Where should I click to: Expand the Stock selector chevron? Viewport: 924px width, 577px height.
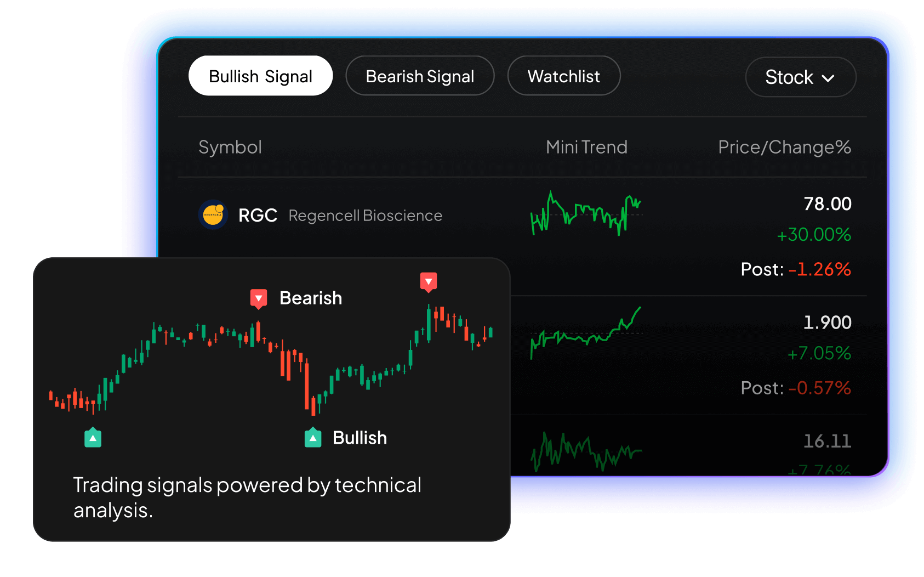(x=829, y=78)
